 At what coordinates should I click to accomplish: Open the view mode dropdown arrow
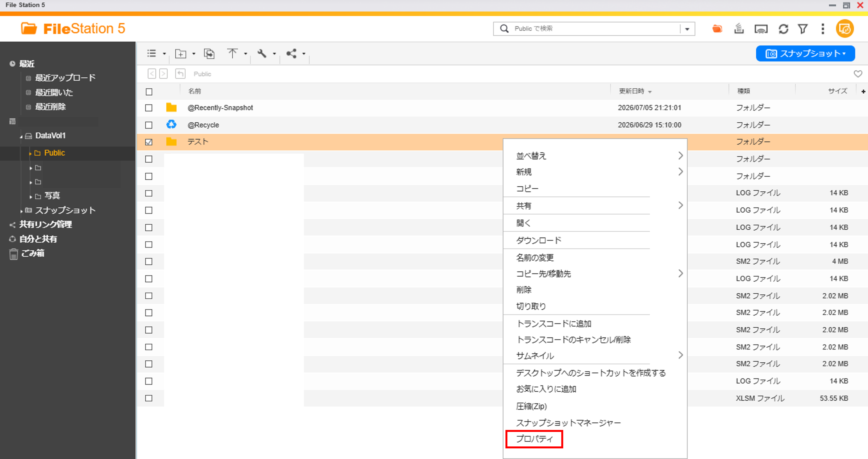click(164, 54)
